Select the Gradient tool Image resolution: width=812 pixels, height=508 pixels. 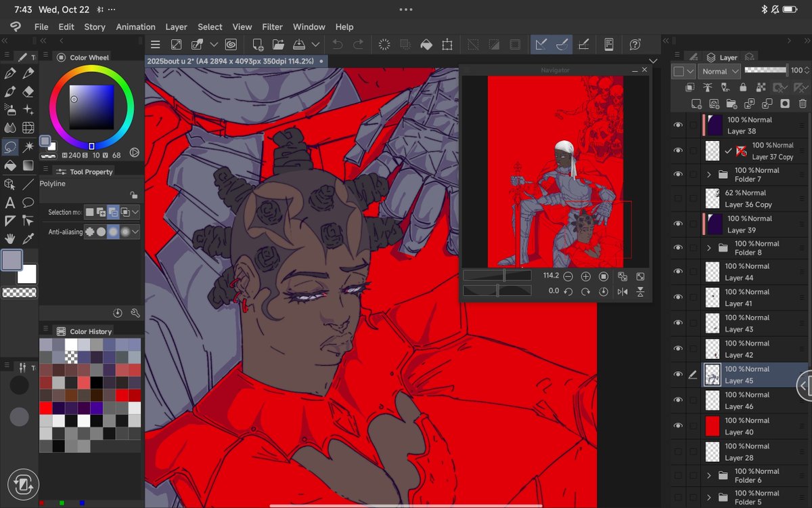(x=28, y=165)
